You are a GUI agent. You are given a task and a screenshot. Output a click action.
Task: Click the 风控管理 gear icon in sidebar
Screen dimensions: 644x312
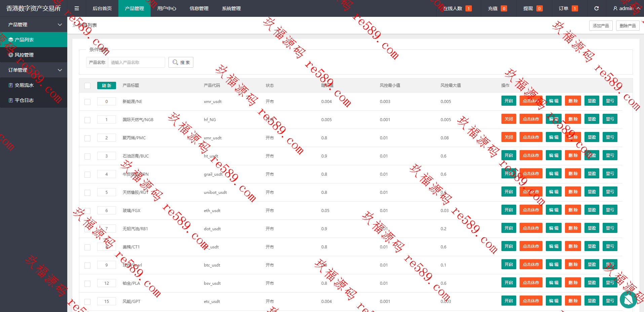click(11, 55)
